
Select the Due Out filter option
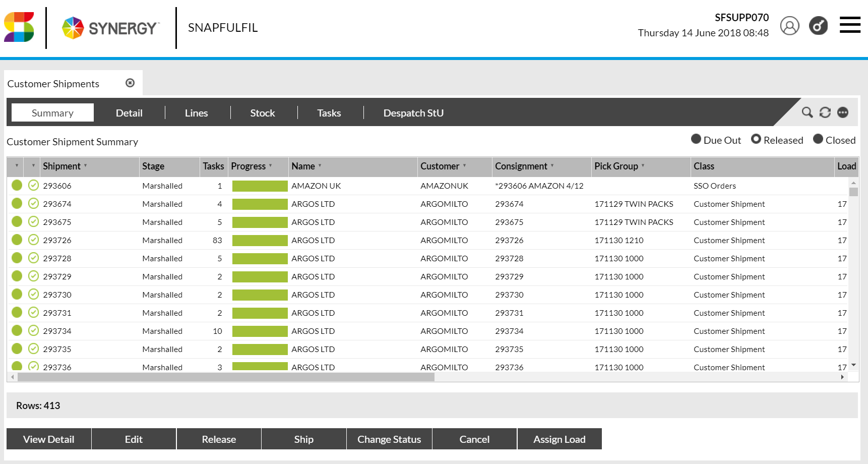pos(696,138)
